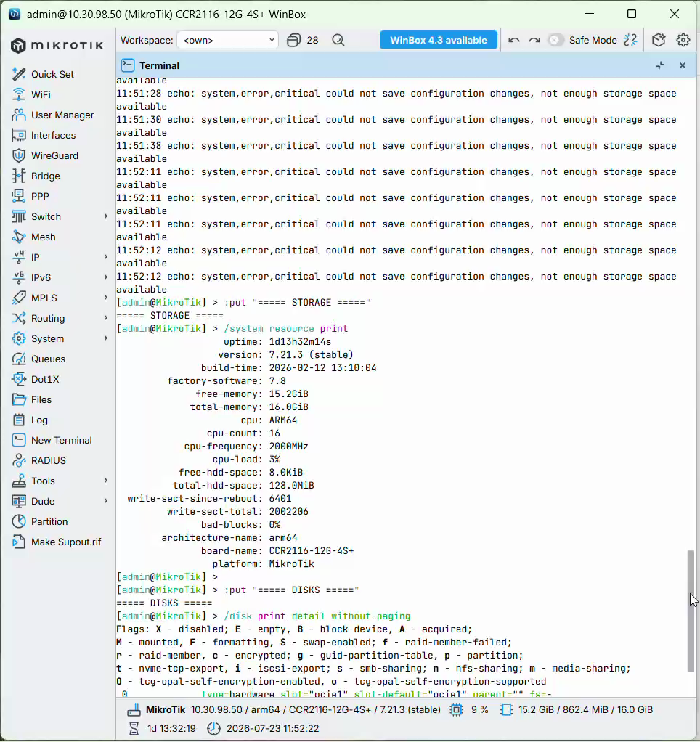700x742 pixels.
Task: Click the 2026-07-23 11:52:22 date text
Action: [x=272, y=728]
